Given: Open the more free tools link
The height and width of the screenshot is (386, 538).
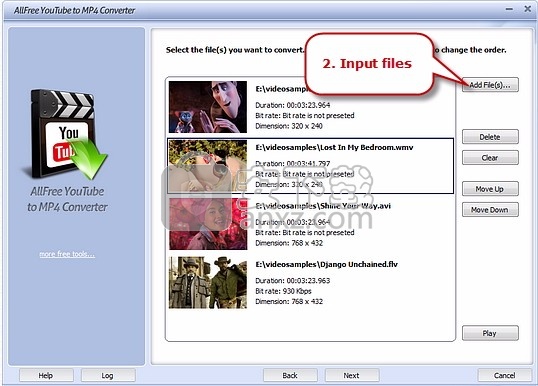Looking at the screenshot, I should tap(67, 254).
